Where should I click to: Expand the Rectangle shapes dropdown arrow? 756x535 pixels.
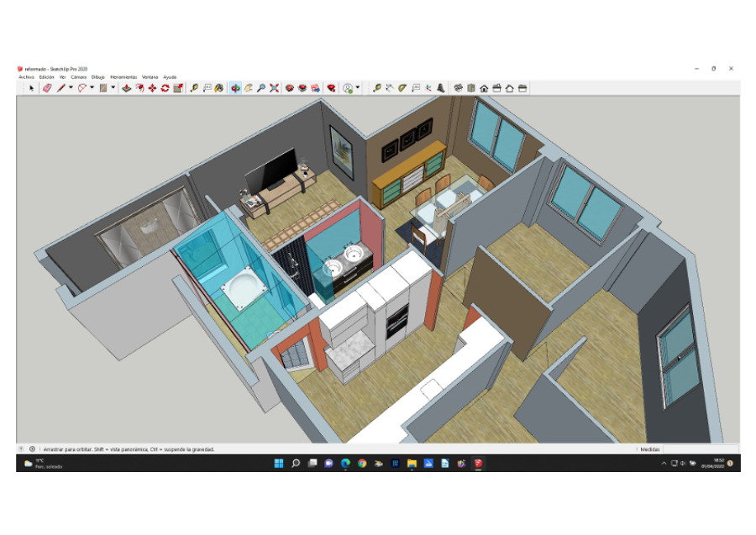click(113, 87)
